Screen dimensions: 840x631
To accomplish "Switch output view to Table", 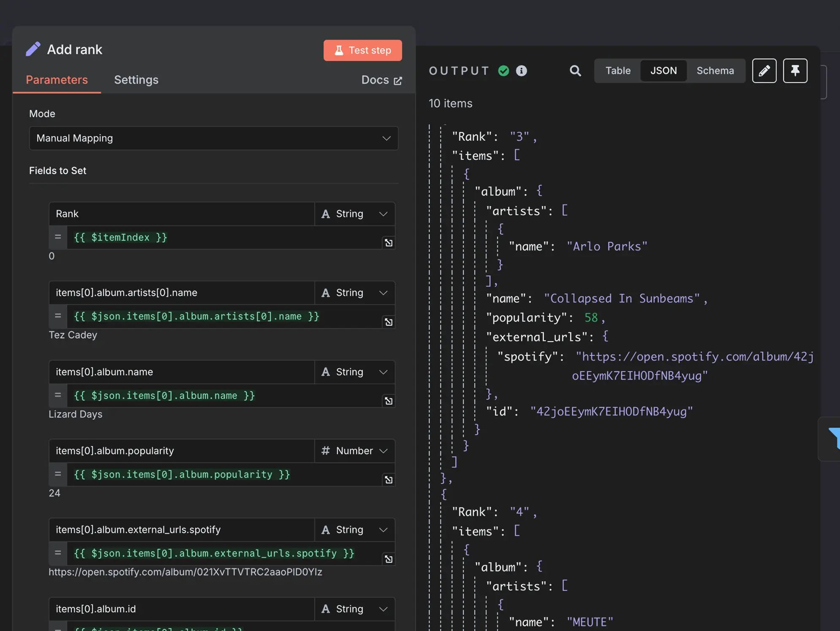I will click(617, 71).
